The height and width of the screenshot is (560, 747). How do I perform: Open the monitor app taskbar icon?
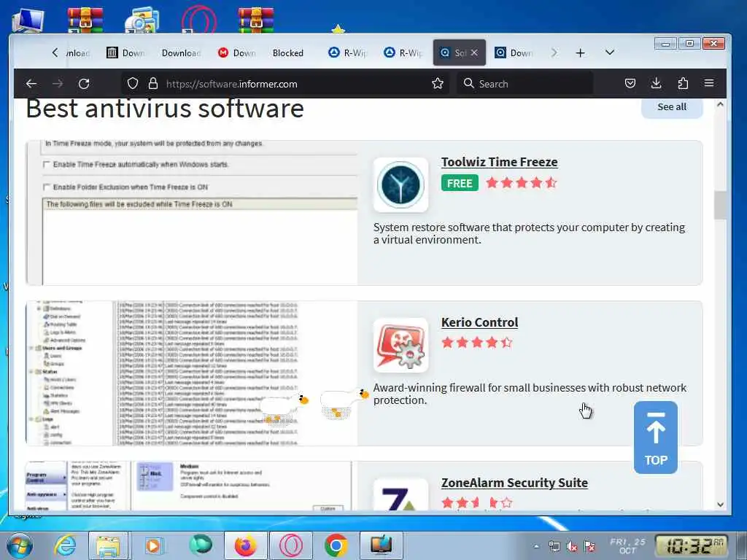[381, 545]
